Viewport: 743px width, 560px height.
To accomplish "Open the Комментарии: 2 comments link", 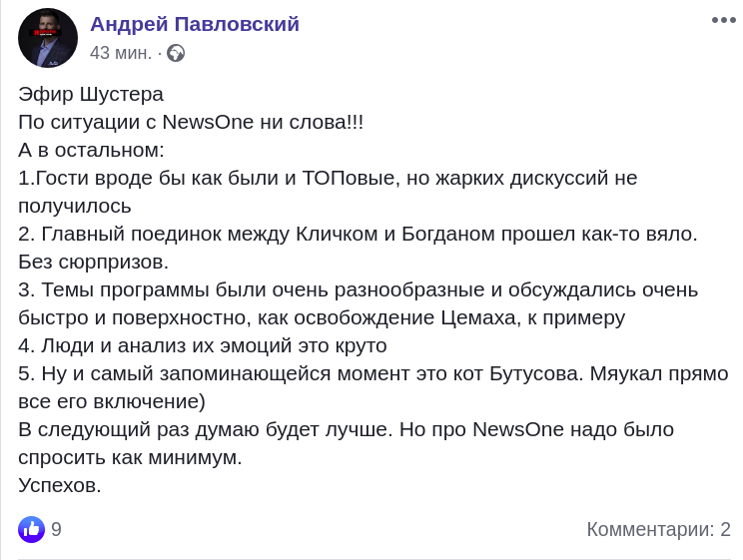I will [658, 529].
